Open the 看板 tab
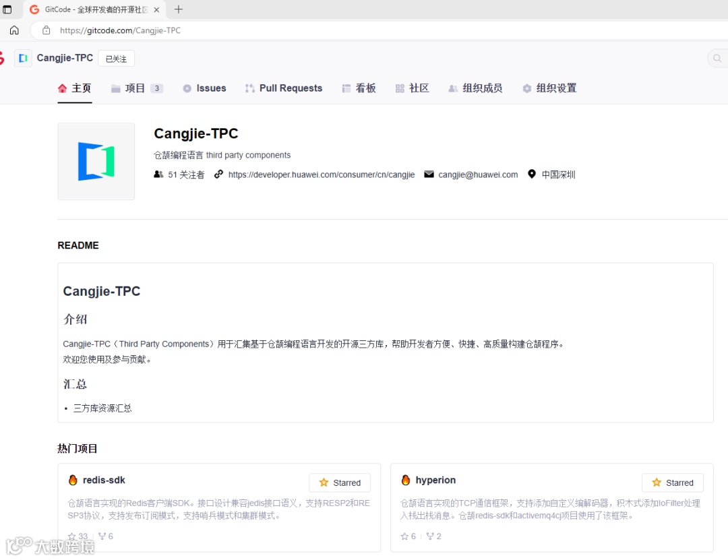 pos(359,88)
